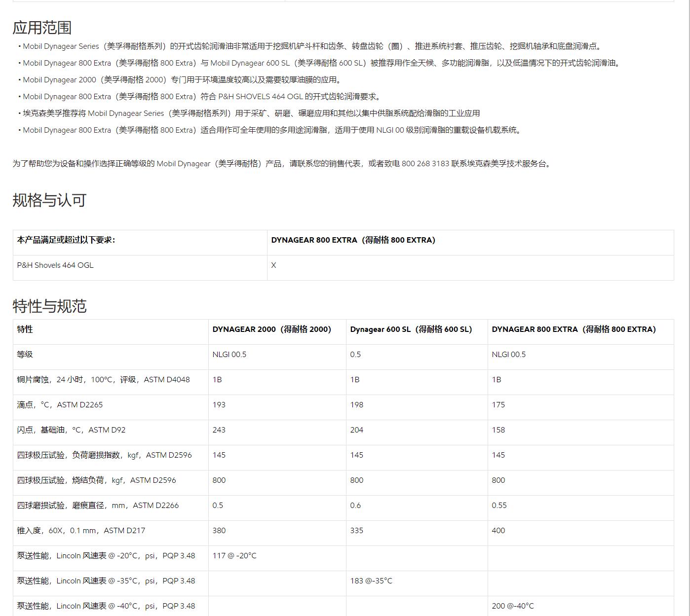Screen dimensions: 690x616
Task: Click the 183 @-35°C pumpability value
Action: 371,581
